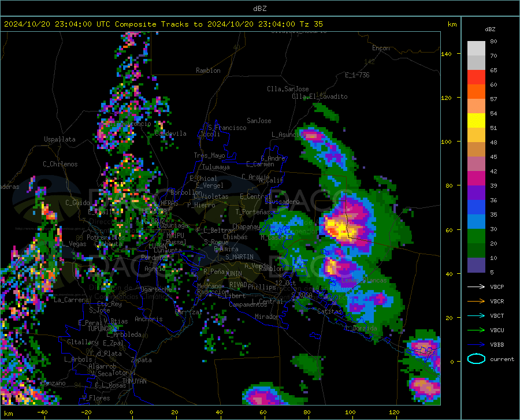Click the S_Francisco place label
The image size is (520, 420).
227,128
